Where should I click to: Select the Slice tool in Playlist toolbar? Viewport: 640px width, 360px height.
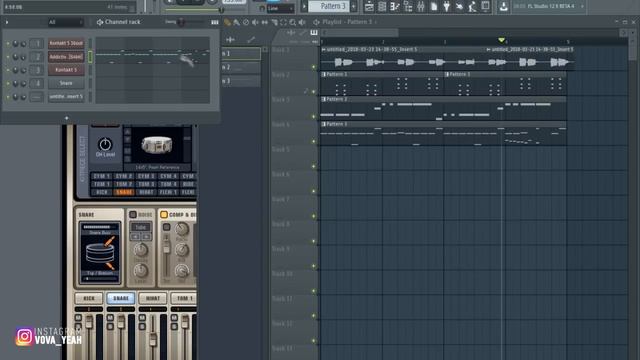click(274, 22)
